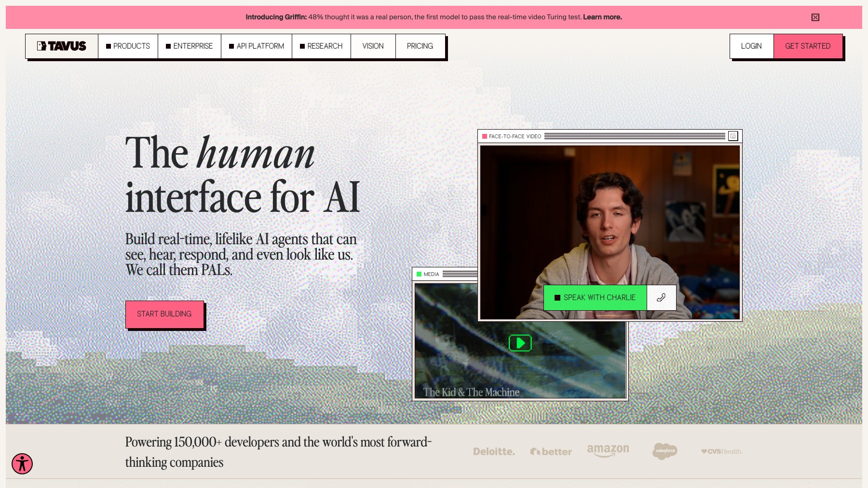The width and height of the screenshot is (868, 488).
Task: Open the accessibility options icon
Action: coord(22,464)
